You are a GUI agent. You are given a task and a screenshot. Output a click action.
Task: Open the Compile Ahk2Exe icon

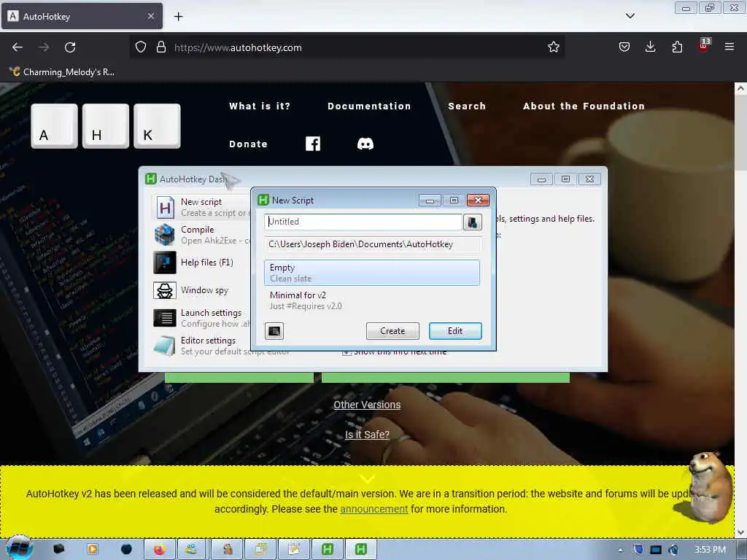(165, 235)
